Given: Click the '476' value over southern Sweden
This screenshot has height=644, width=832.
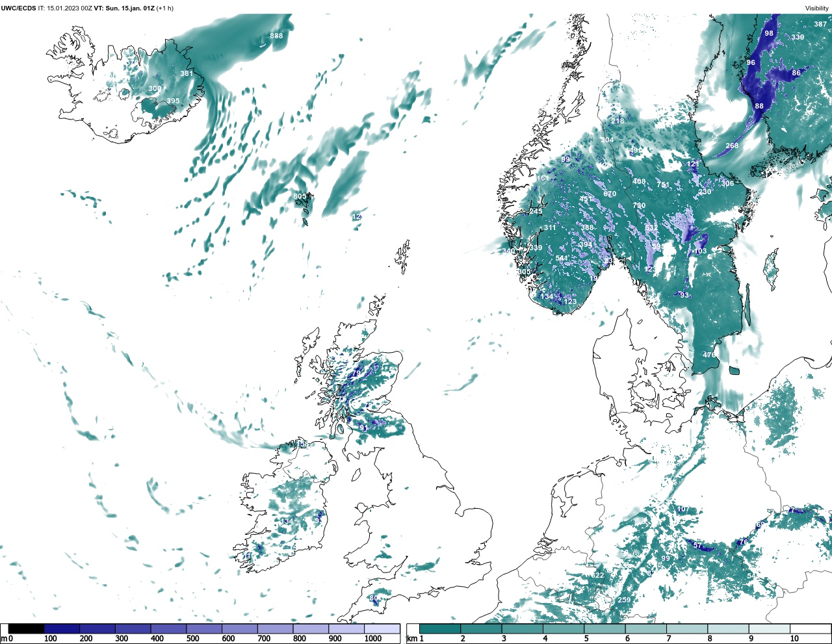Looking at the screenshot, I should click(709, 355).
